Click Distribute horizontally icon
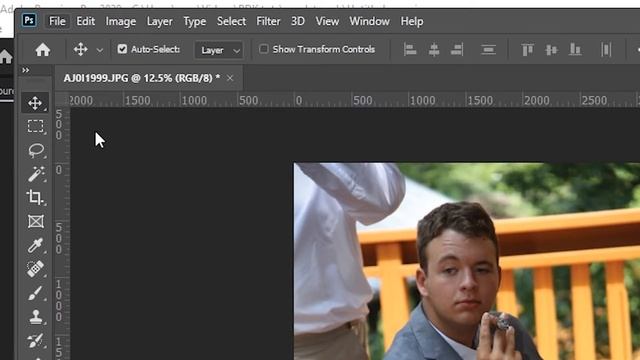The image size is (640, 360). pos(606,49)
